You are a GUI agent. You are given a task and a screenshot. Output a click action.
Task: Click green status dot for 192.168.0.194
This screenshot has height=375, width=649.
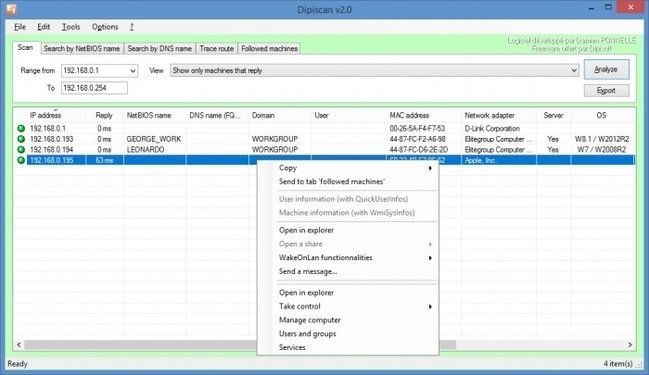[21, 149]
